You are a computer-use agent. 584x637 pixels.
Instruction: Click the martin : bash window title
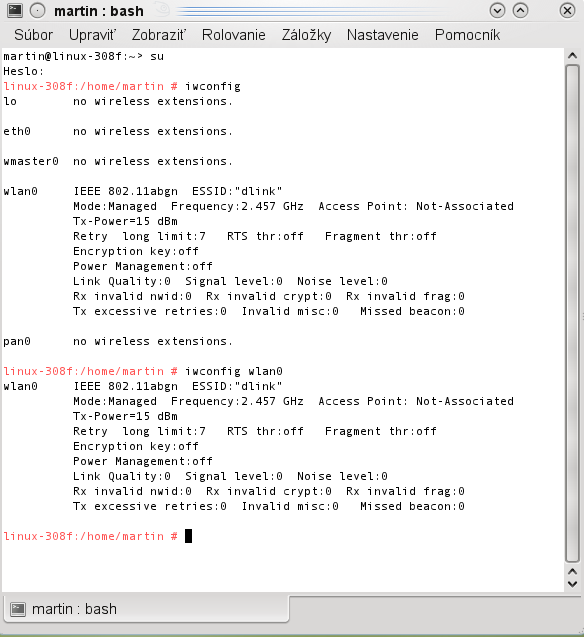coord(99,11)
